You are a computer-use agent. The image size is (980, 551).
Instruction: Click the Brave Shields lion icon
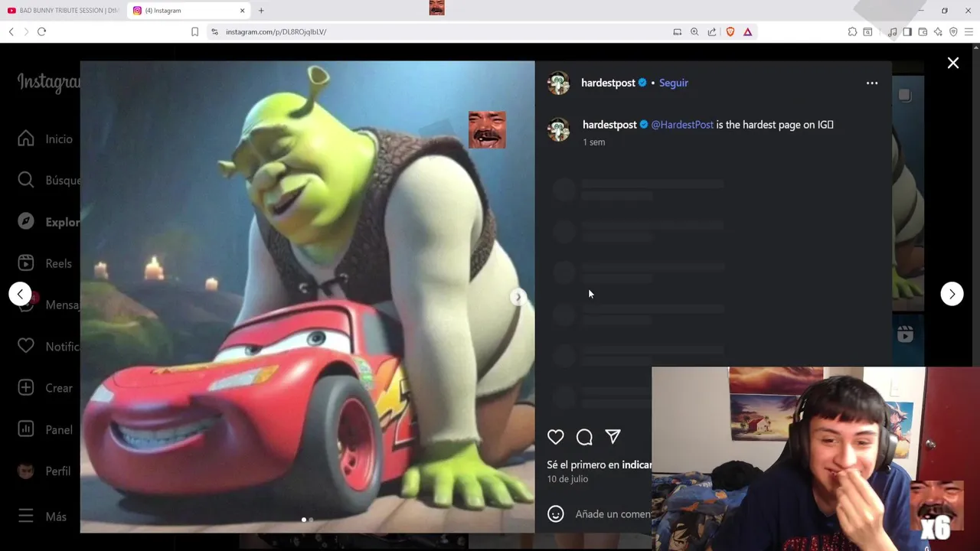730,31
